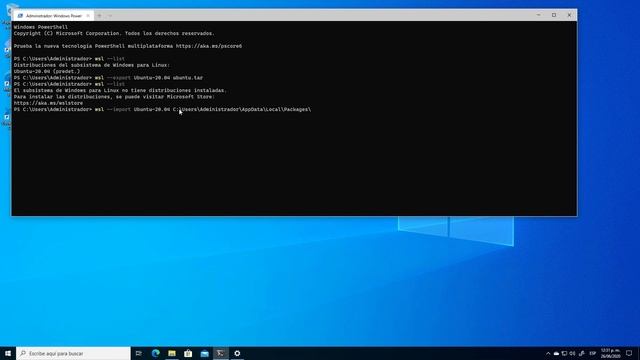The height and width of the screenshot is (360, 640).
Task: Click the Windows Terminal taskbar icon
Action: [x=221, y=353]
